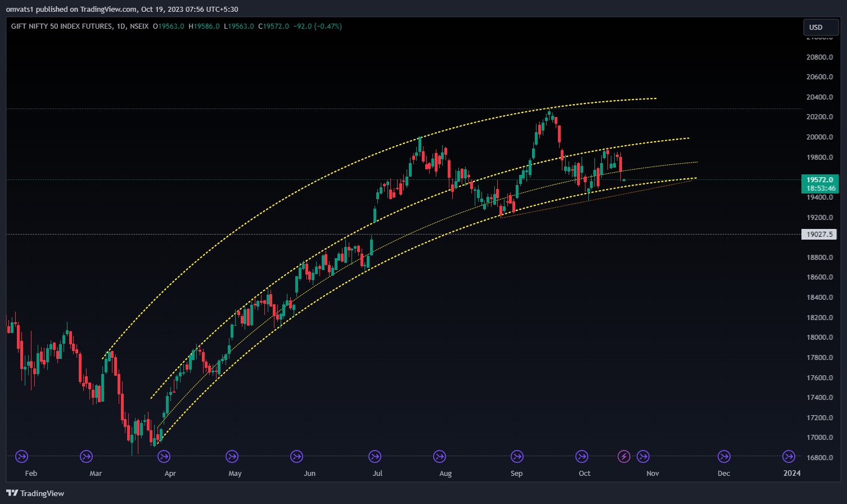847x504 pixels.
Task: Click the 17600.0 price axis label
Action: pos(819,377)
